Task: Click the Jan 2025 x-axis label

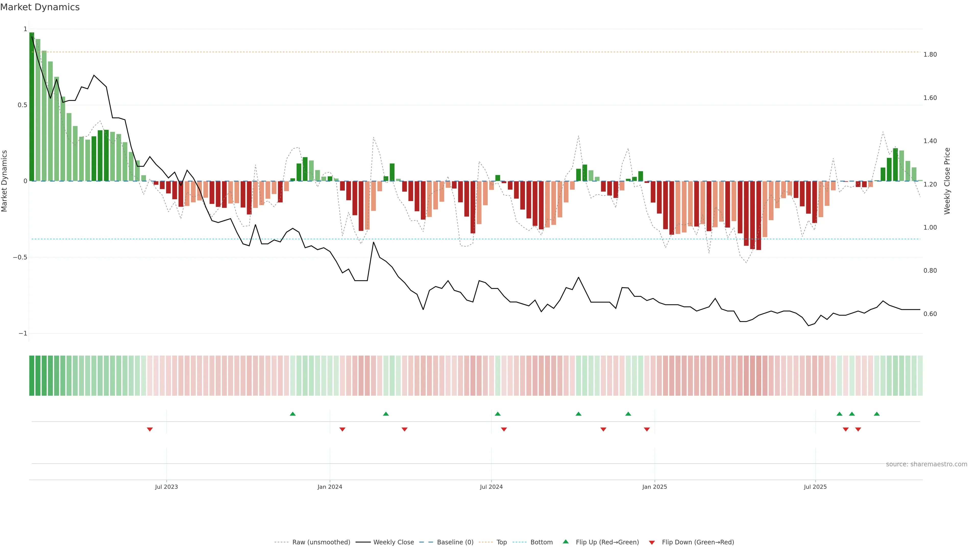Action: point(654,487)
